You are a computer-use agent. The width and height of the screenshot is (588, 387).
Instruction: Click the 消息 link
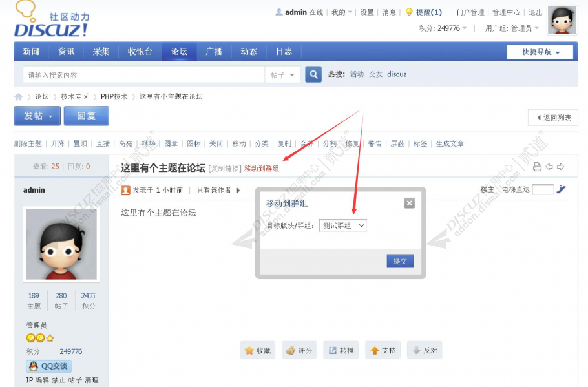389,12
